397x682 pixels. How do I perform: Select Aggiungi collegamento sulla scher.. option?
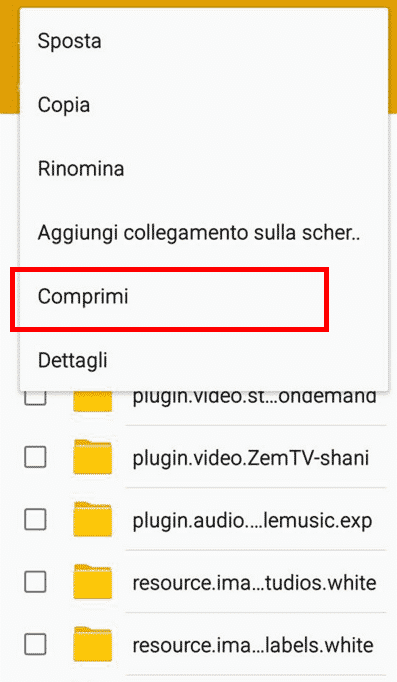coord(204,232)
